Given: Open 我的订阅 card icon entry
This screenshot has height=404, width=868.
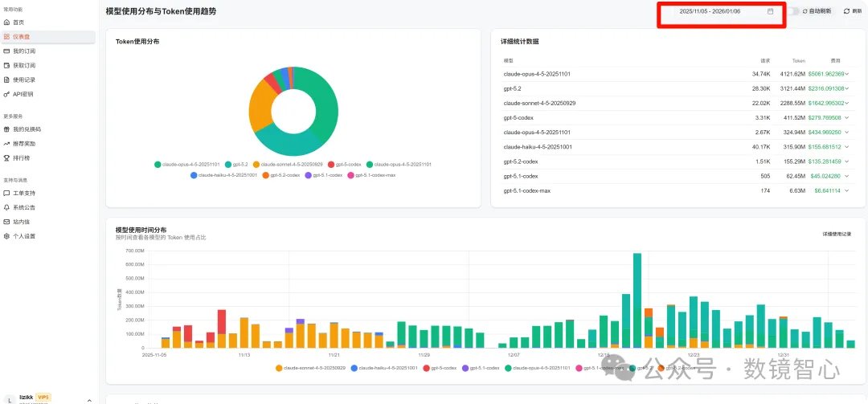Looking at the screenshot, I should point(6,51).
